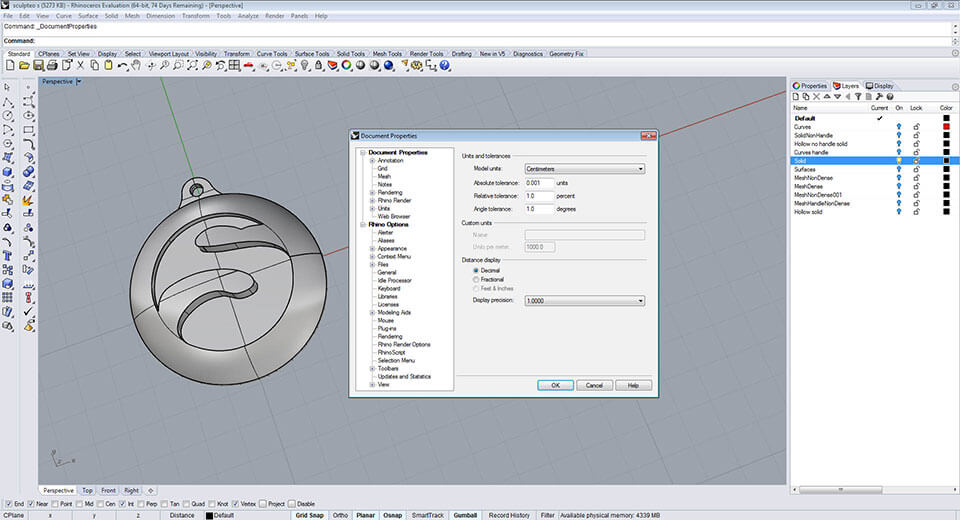
Task: Expand the Modeling Aids tree node
Action: pyautogui.click(x=372, y=312)
